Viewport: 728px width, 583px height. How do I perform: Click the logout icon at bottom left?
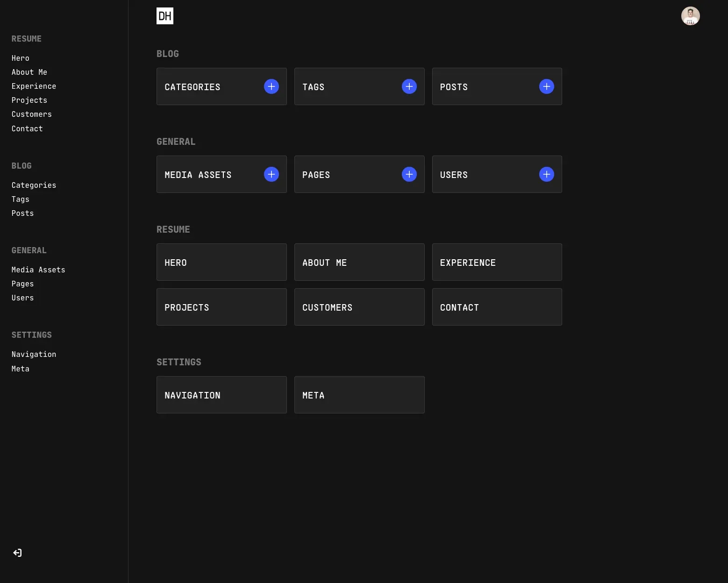[17, 553]
